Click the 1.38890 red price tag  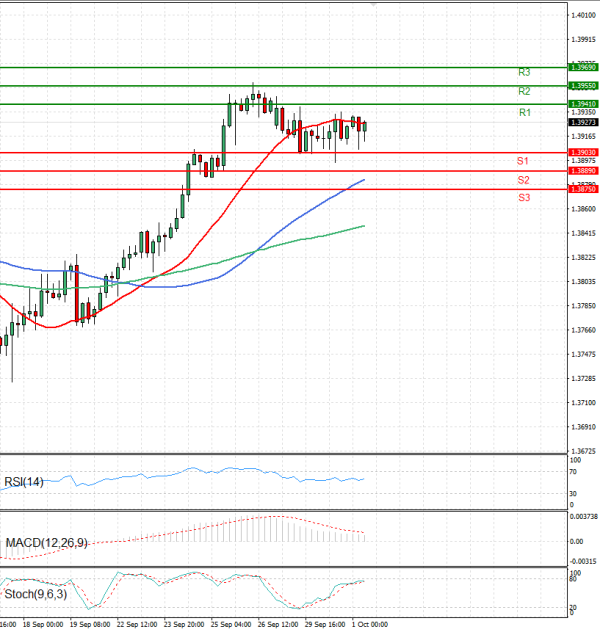click(583, 171)
